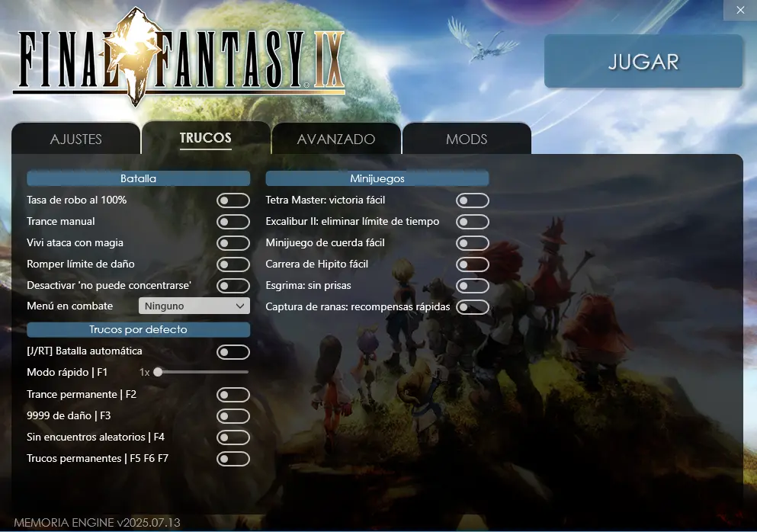Image resolution: width=757 pixels, height=532 pixels.
Task: Open the MODS tab
Action: [x=467, y=139]
